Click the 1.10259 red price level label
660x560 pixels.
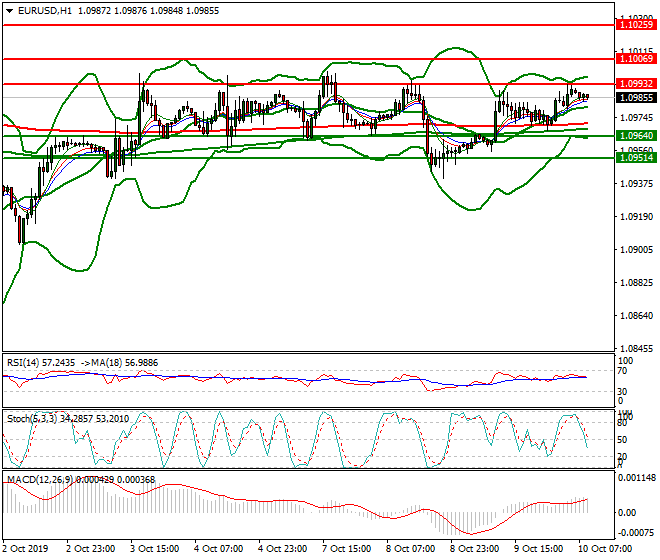636,24
